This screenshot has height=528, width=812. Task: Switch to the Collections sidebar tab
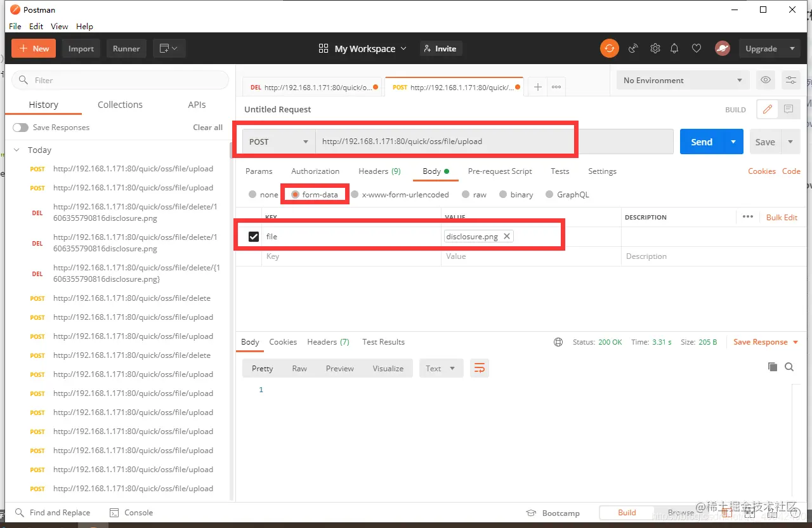120,105
